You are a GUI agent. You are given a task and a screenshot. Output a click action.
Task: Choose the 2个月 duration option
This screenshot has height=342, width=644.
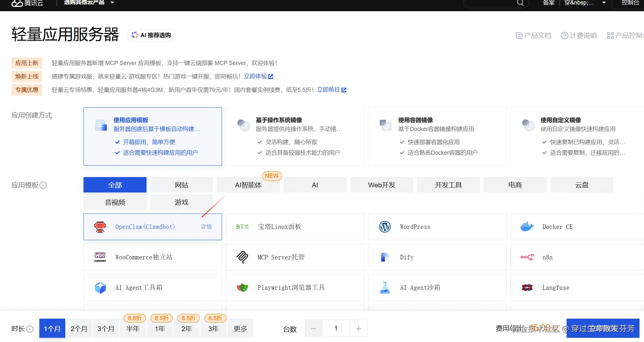(79, 328)
